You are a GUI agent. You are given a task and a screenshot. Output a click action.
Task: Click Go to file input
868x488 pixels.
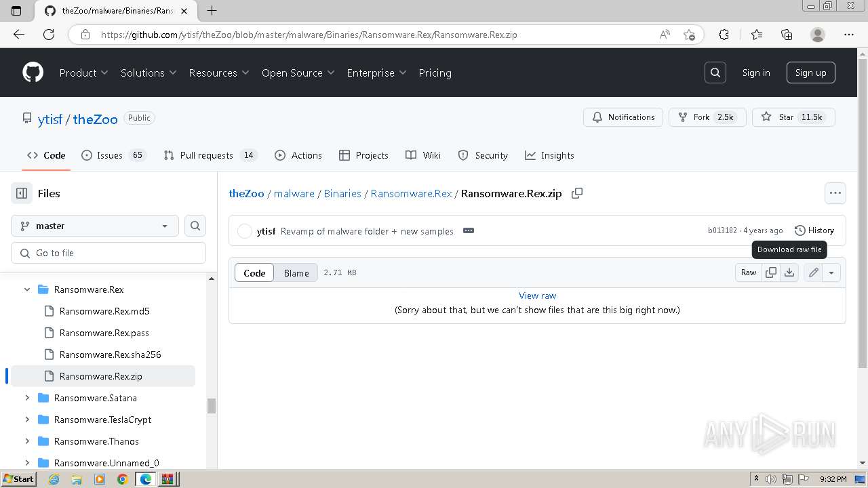(108, 253)
